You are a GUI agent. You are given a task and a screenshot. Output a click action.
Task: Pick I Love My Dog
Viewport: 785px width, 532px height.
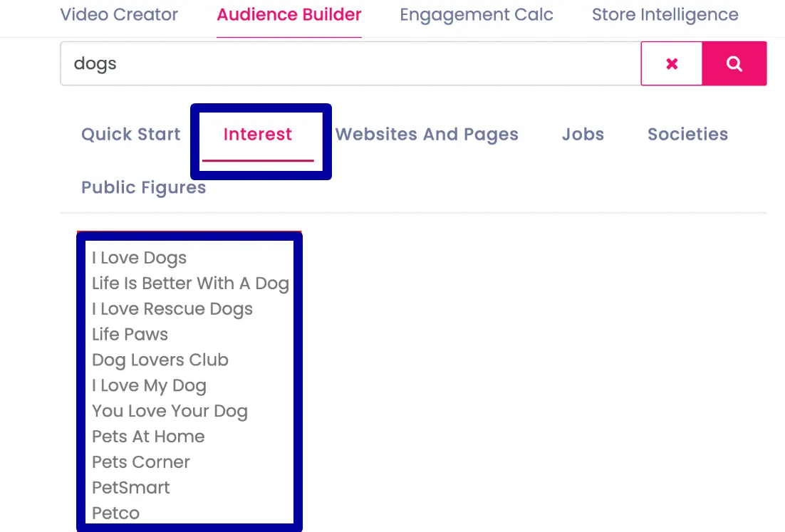149,385
